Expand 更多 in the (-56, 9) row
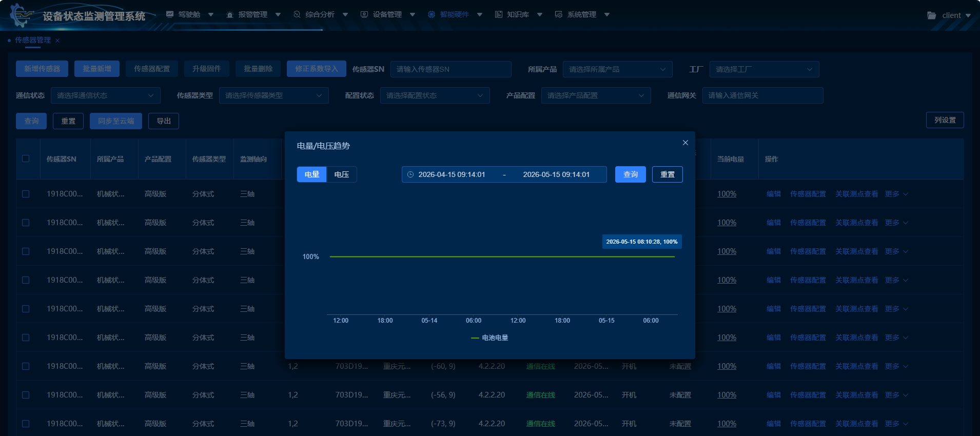Image resolution: width=980 pixels, height=436 pixels. point(896,395)
